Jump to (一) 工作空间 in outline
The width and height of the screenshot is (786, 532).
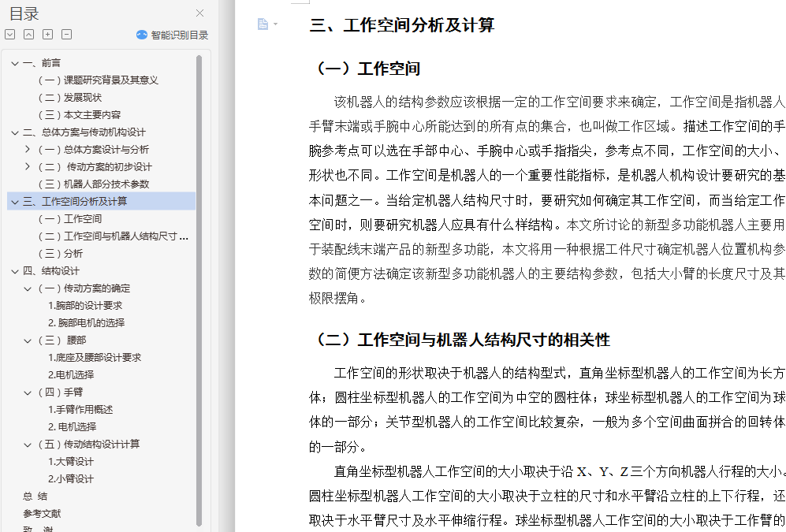[70, 219]
